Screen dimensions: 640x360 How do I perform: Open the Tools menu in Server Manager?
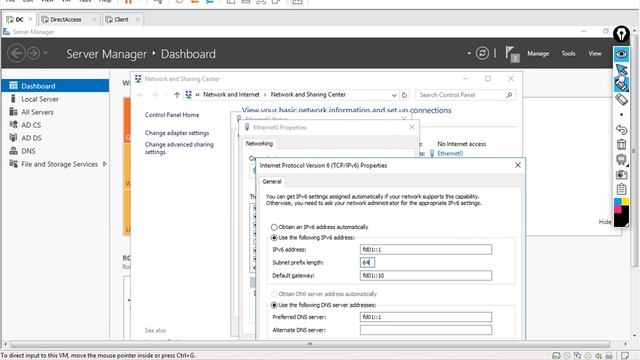[x=568, y=53]
